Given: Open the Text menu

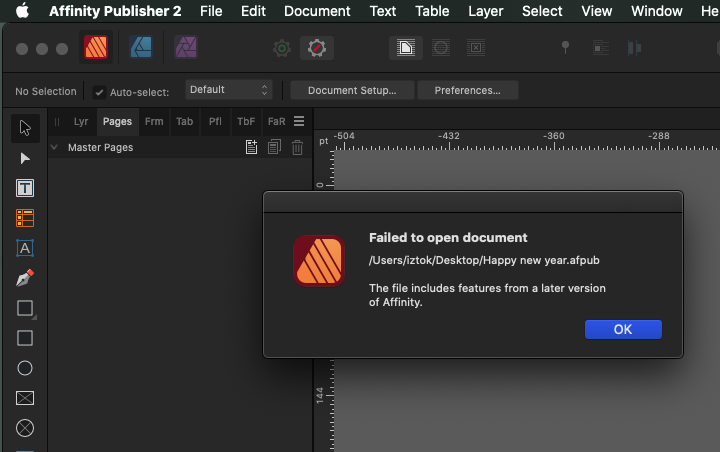Looking at the screenshot, I should click(383, 11).
